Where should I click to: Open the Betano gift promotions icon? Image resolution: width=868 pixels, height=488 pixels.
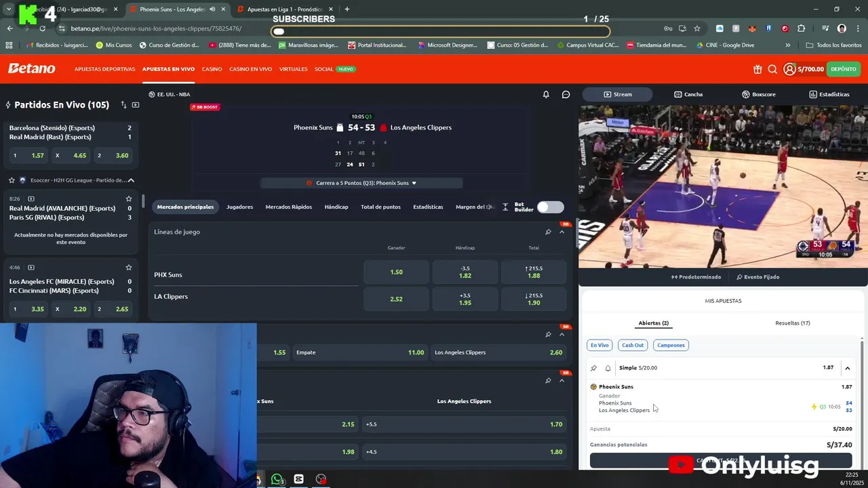point(757,69)
